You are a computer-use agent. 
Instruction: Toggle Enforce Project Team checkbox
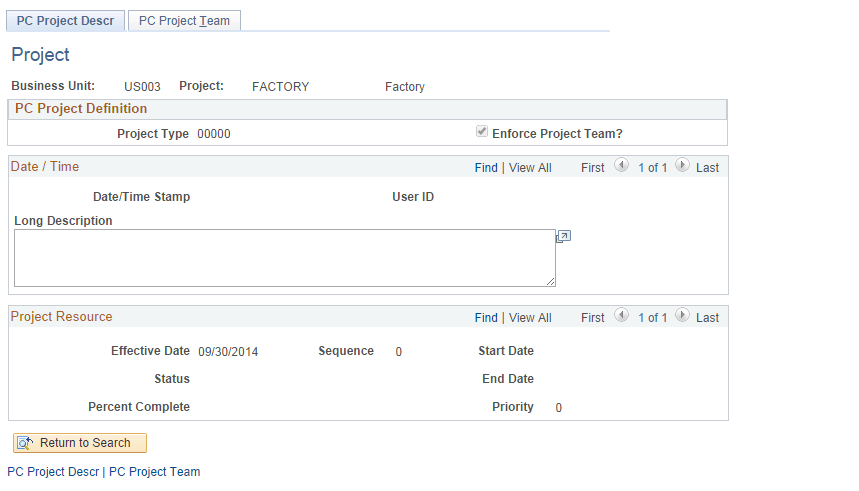pyautogui.click(x=482, y=132)
